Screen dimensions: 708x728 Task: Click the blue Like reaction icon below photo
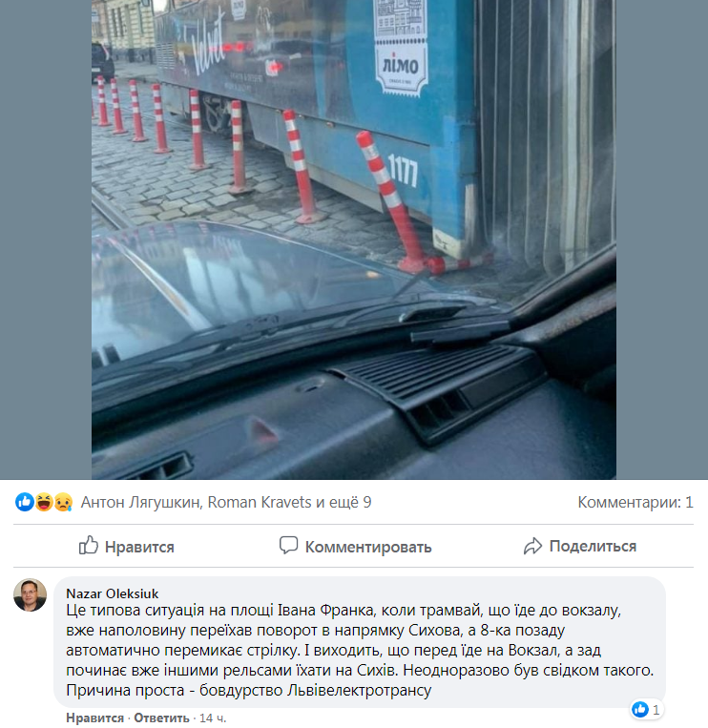[25, 502]
